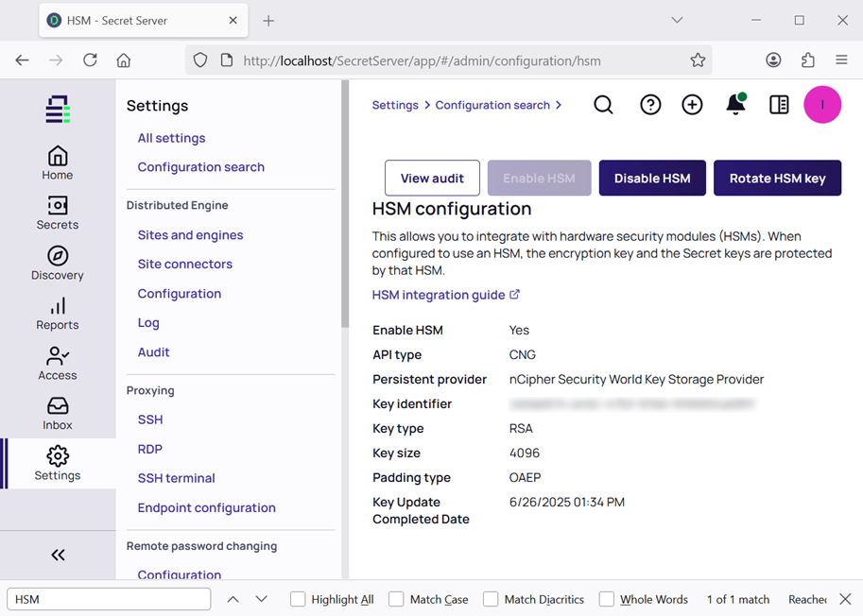Open notifications bell icon
Screen dimensions: 863x616
(735, 104)
